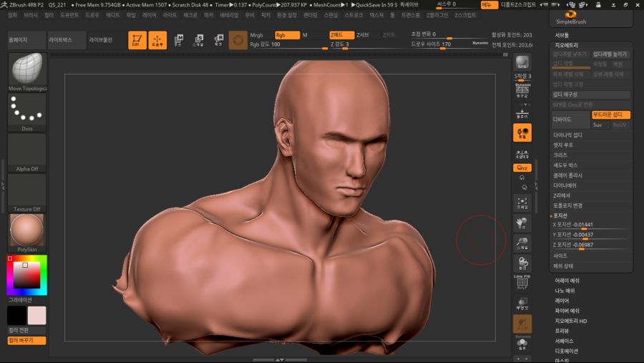Click the Zoom3D scale magnifier button
This screenshot has height=363, width=644.
[522, 243]
